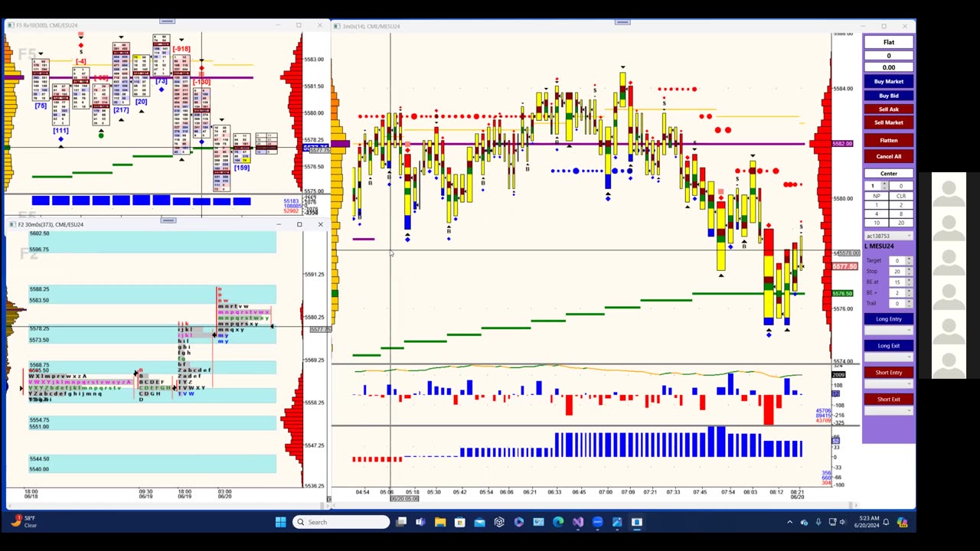The height and width of the screenshot is (551, 980).
Task: Switch to Zoom taskbar icon
Action: pyautogui.click(x=597, y=522)
